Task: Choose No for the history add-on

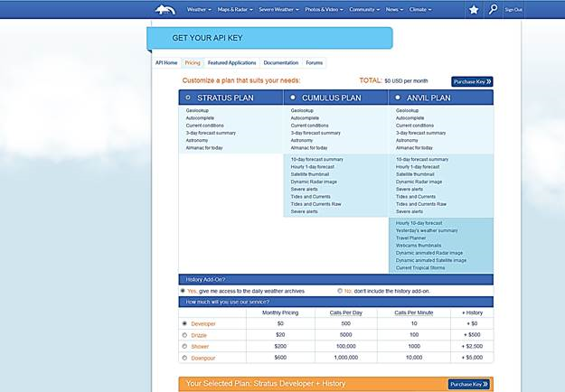Action: click(340, 291)
